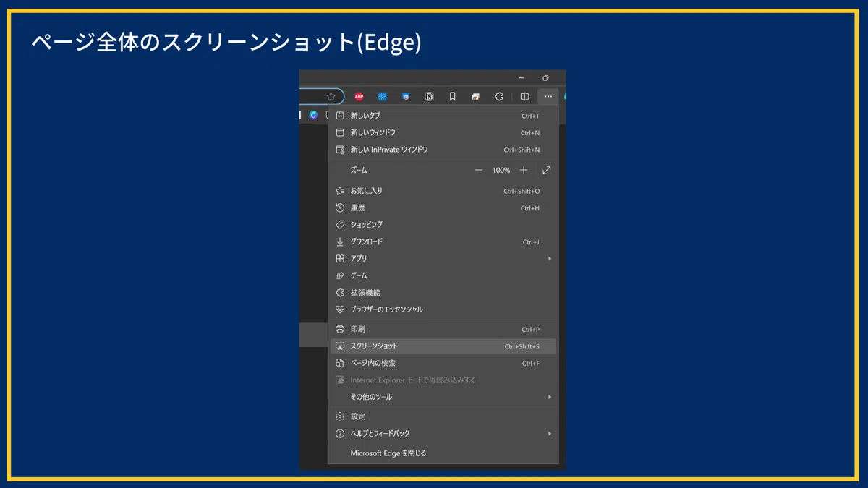Click the 100% zoom value
The height and width of the screenshot is (488, 868).
(x=501, y=170)
